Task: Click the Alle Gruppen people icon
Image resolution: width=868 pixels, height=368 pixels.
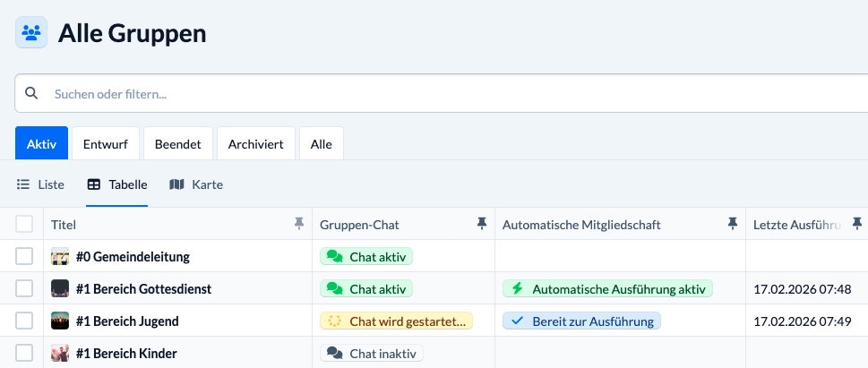Action: point(31,33)
